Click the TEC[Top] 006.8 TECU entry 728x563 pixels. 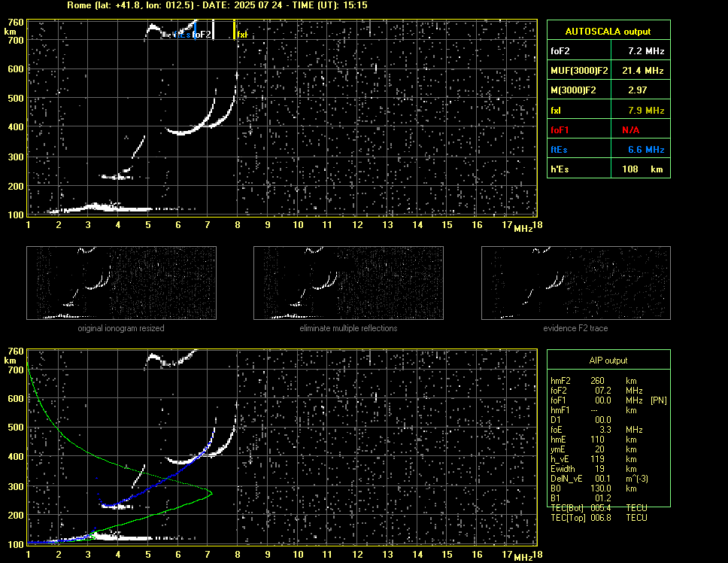click(599, 518)
